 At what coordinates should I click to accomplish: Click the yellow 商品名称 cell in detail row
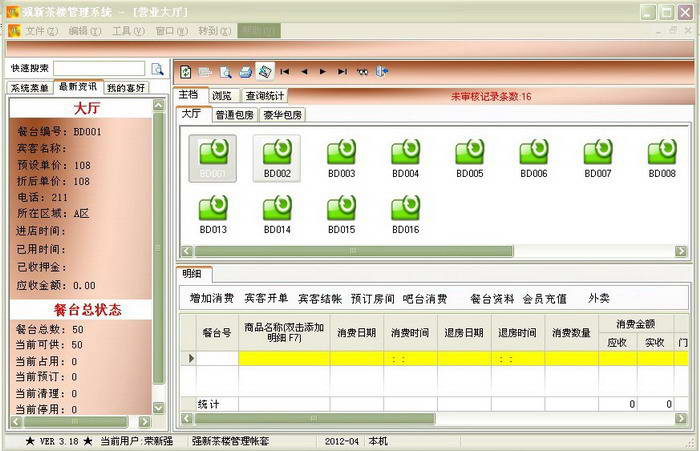284,359
